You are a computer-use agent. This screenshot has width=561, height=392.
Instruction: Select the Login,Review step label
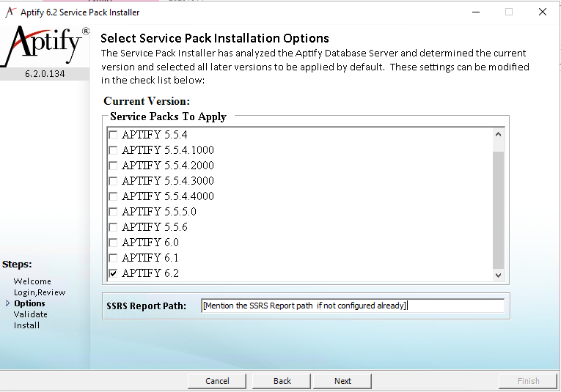tap(40, 292)
